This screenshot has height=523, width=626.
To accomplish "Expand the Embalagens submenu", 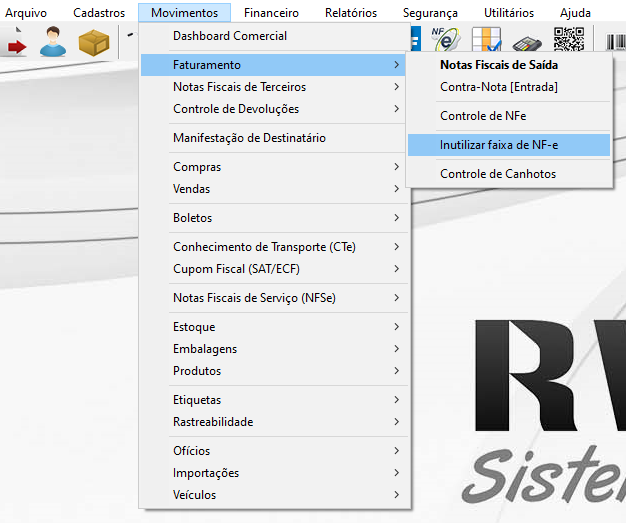I will click(x=275, y=349).
